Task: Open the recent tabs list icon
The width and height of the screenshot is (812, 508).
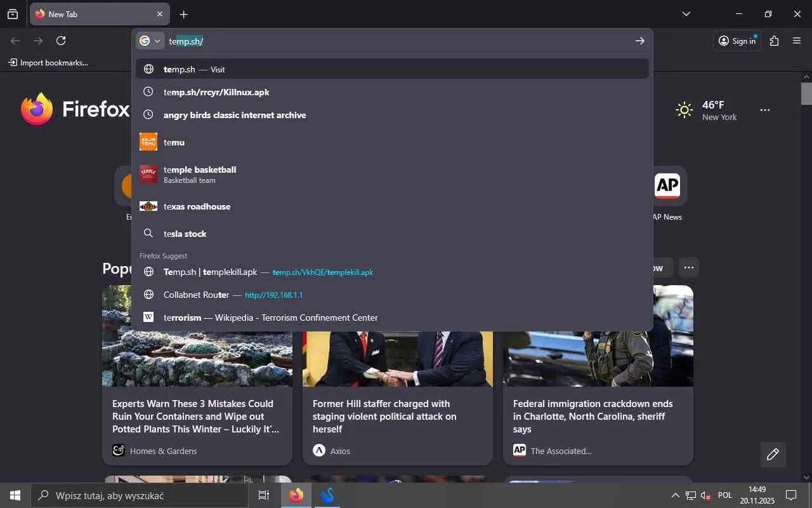Action: [x=13, y=14]
